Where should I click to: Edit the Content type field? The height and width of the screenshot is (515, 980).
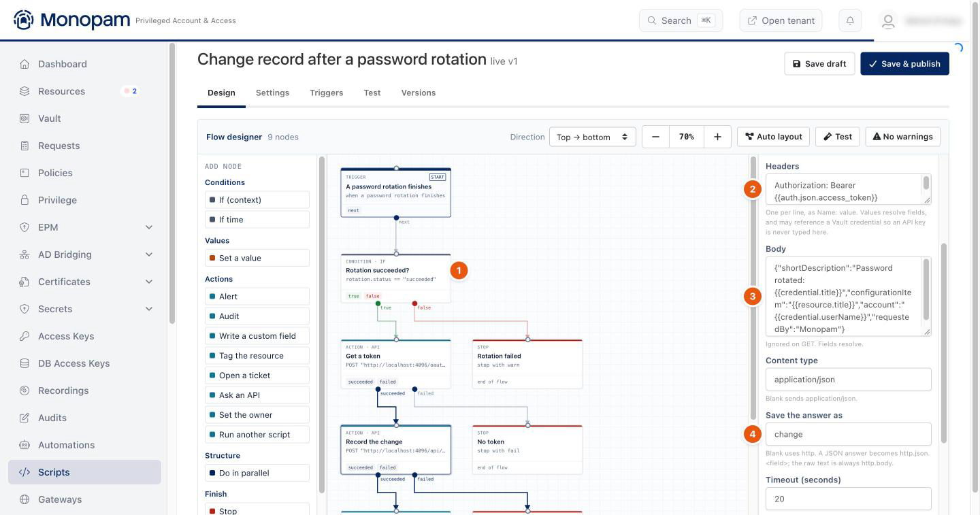(x=848, y=380)
